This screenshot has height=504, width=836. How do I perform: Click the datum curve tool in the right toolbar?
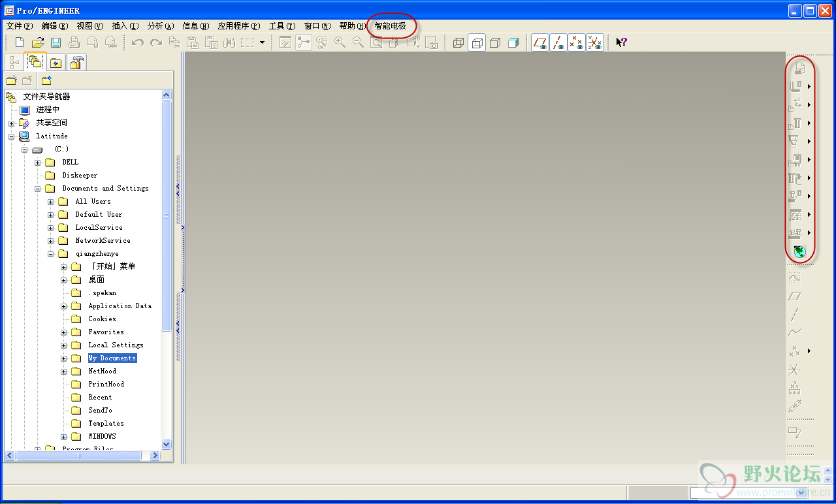pyautogui.click(x=794, y=333)
